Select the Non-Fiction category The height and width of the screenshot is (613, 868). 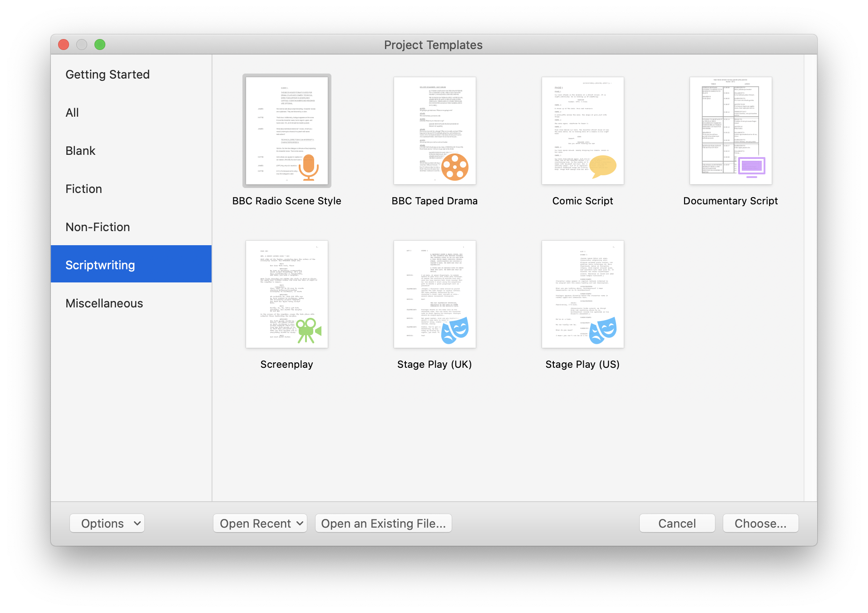[x=98, y=227]
